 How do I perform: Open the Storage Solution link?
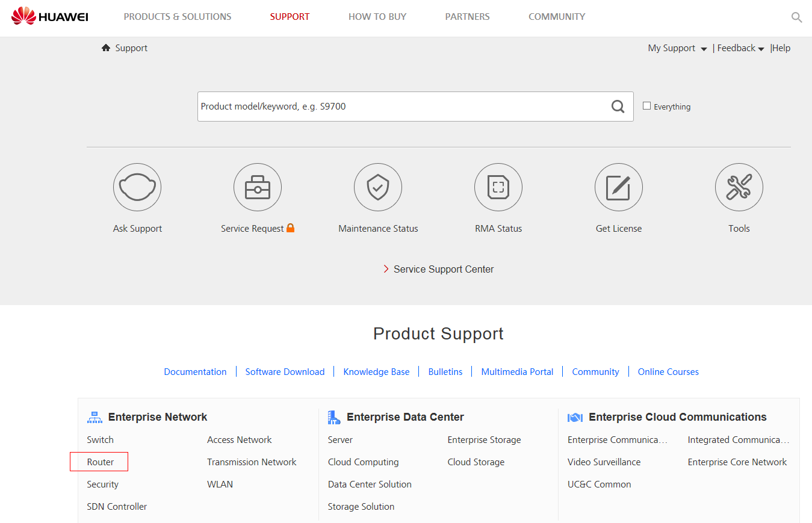[x=361, y=507]
